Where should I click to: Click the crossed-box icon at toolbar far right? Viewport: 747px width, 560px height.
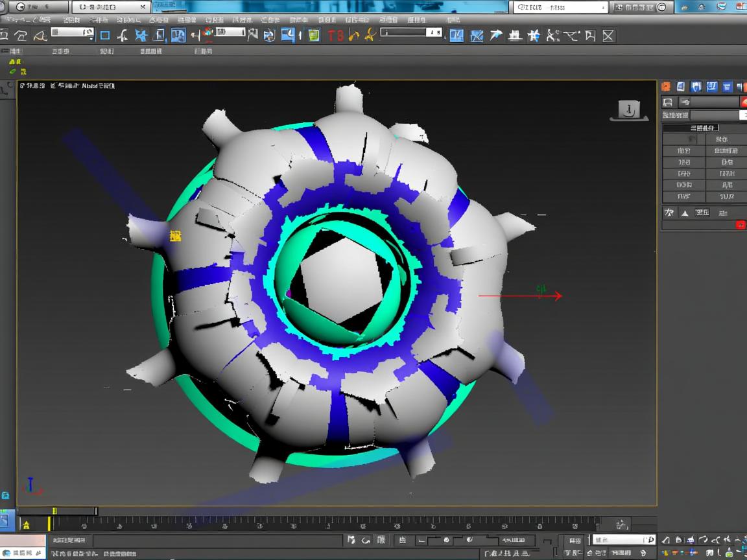coord(608,36)
